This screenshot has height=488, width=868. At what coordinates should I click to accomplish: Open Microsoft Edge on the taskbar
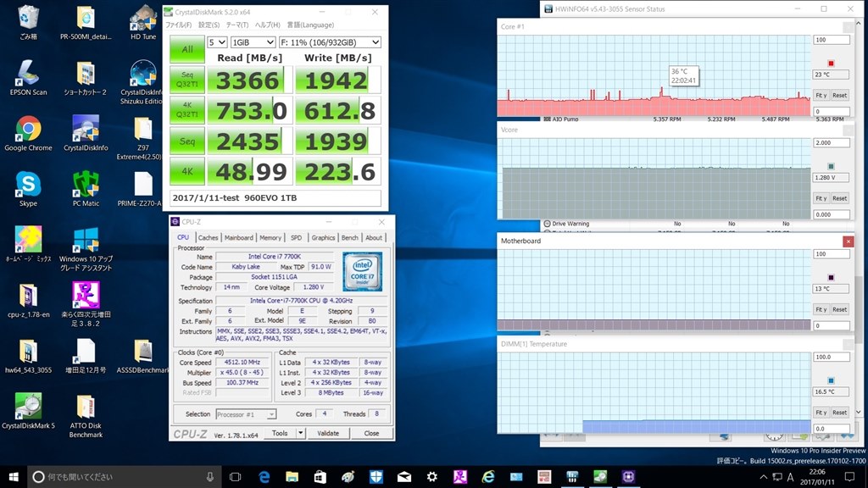tap(264, 476)
